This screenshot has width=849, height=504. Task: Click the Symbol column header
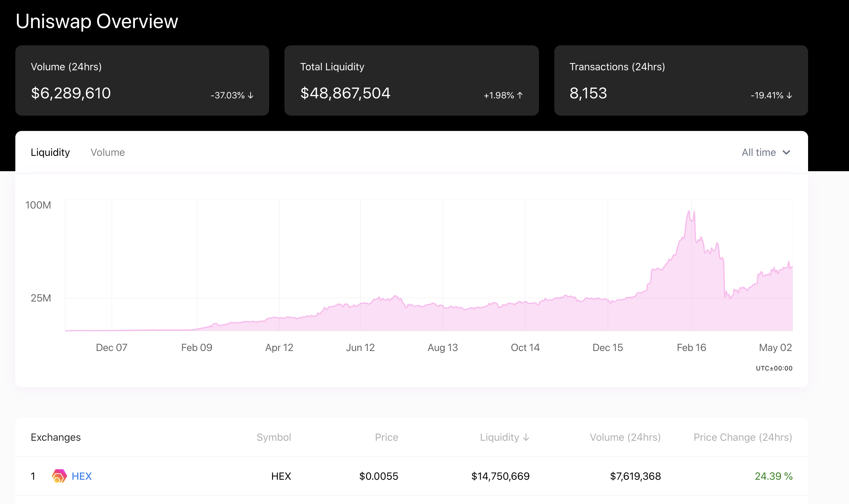(274, 438)
